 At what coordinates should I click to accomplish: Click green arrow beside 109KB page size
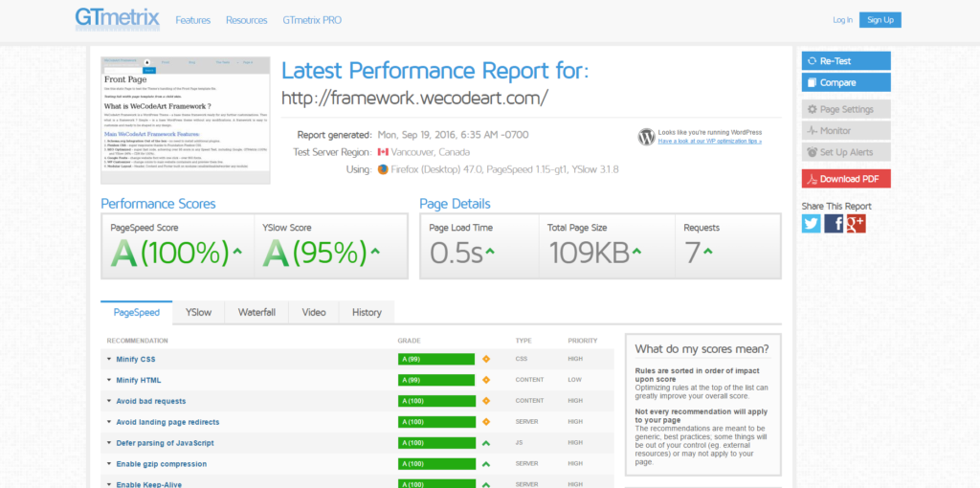click(x=636, y=252)
